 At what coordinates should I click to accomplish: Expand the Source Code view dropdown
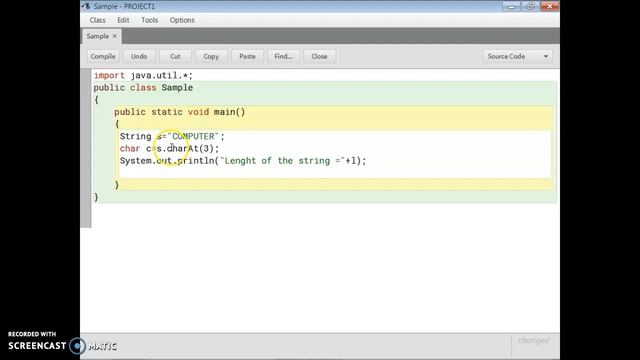(x=518, y=56)
